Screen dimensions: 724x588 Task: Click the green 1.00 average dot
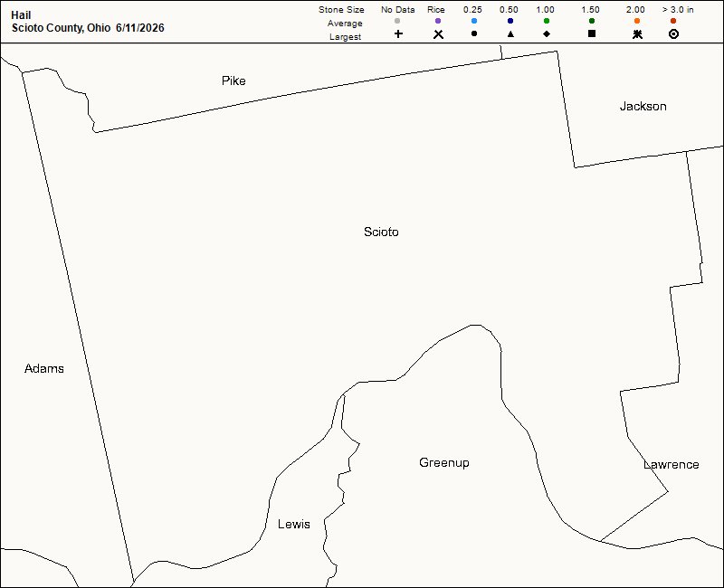[x=547, y=21]
